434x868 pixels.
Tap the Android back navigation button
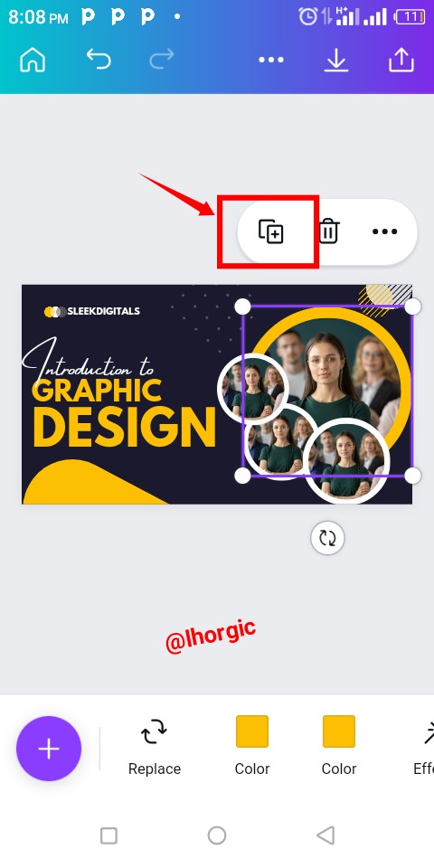point(325,835)
